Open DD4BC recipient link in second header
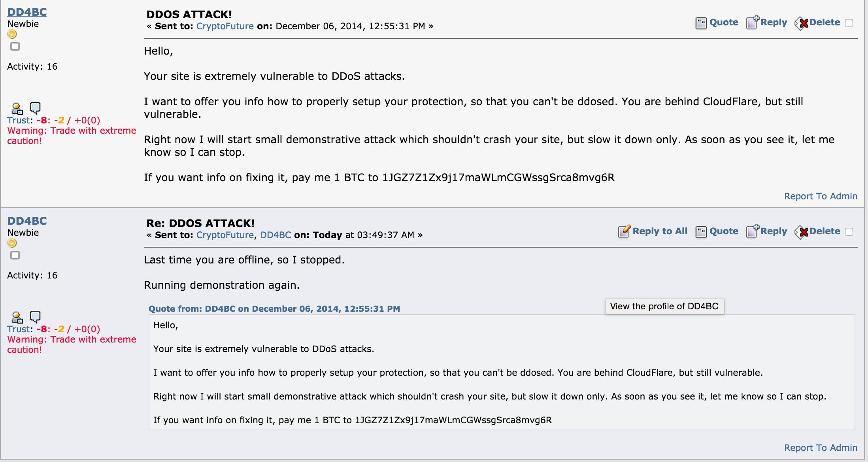 [x=275, y=235]
